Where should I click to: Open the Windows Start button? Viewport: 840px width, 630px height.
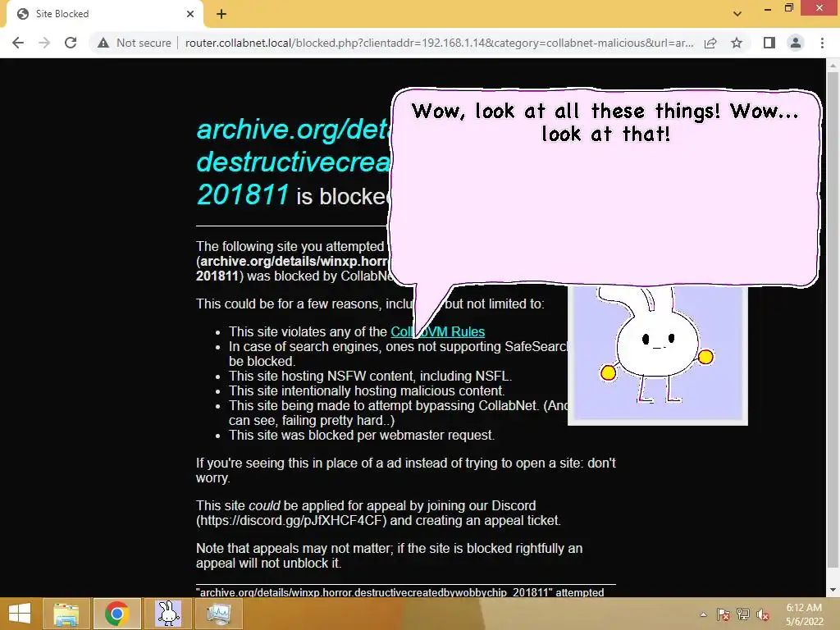point(20,614)
